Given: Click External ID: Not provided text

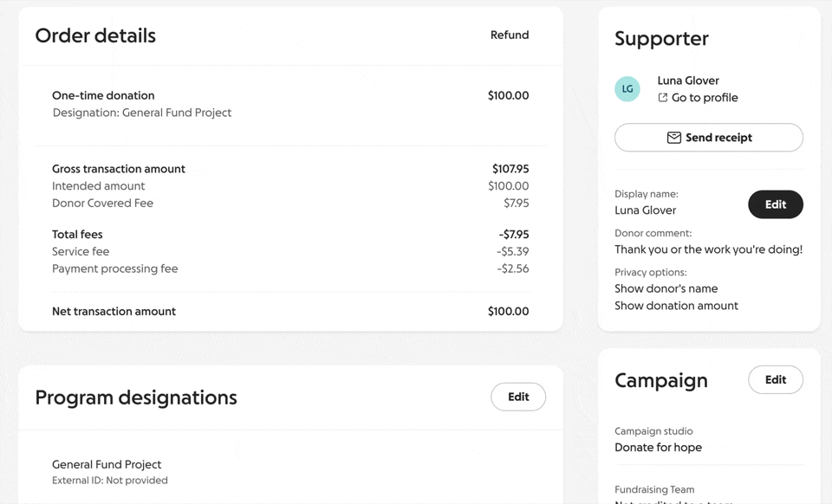Looking at the screenshot, I should [x=110, y=480].
